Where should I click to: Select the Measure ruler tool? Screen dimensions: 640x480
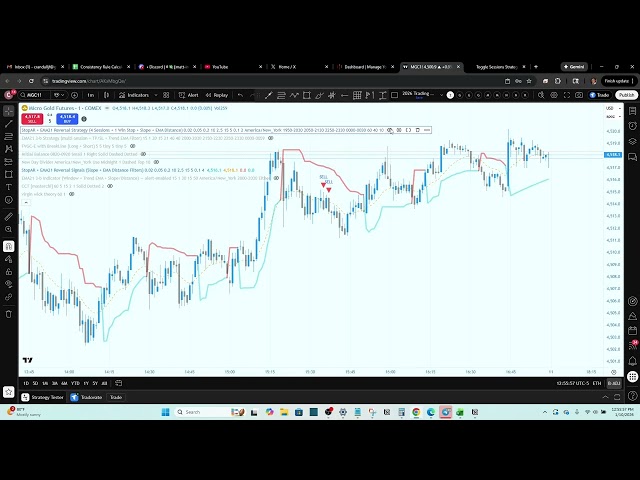[x=9, y=217]
